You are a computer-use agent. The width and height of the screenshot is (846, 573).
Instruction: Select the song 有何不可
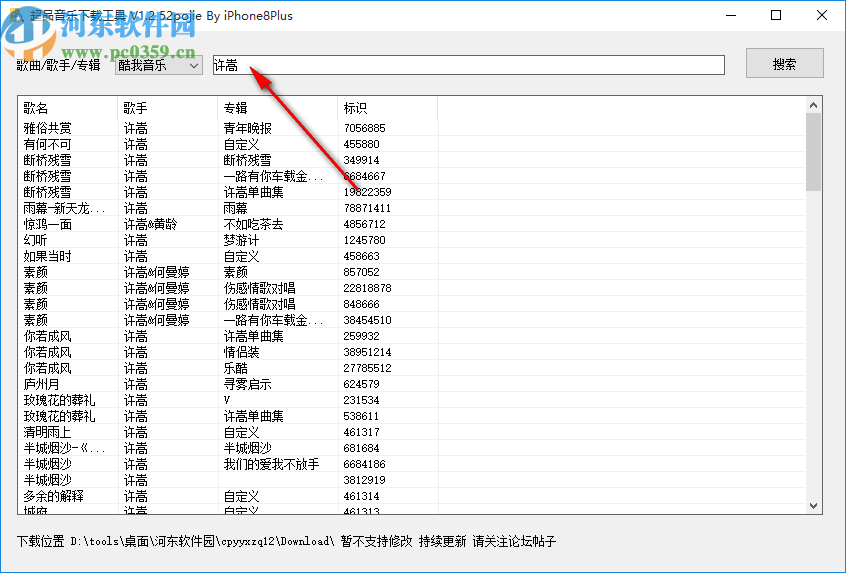tap(47, 145)
